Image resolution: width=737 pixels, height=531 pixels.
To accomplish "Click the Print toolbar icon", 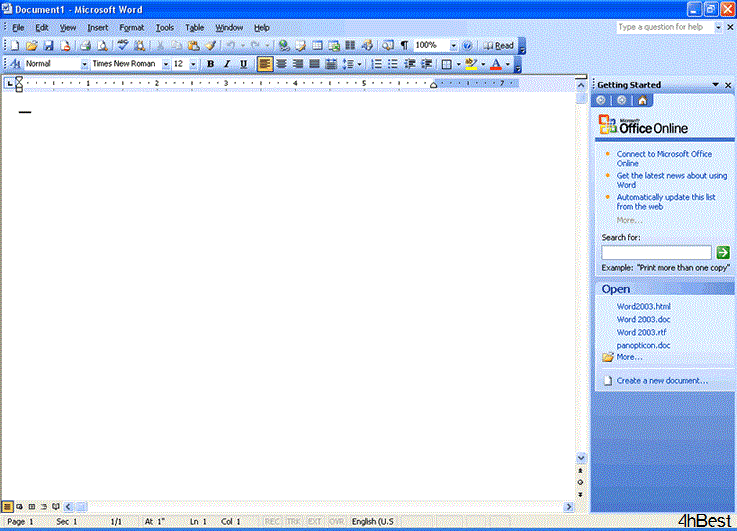I will click(85, 46).
